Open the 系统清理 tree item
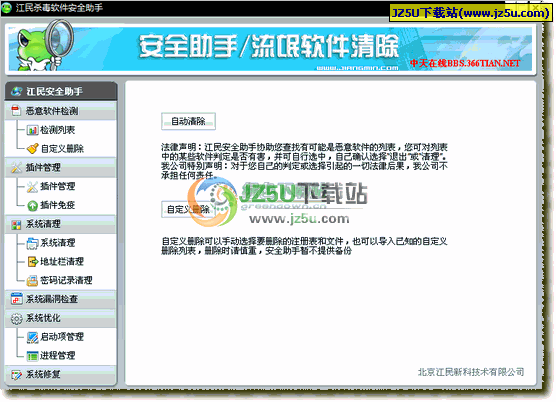The height and width of the screenshot is (402, 556). coord(57,243)
